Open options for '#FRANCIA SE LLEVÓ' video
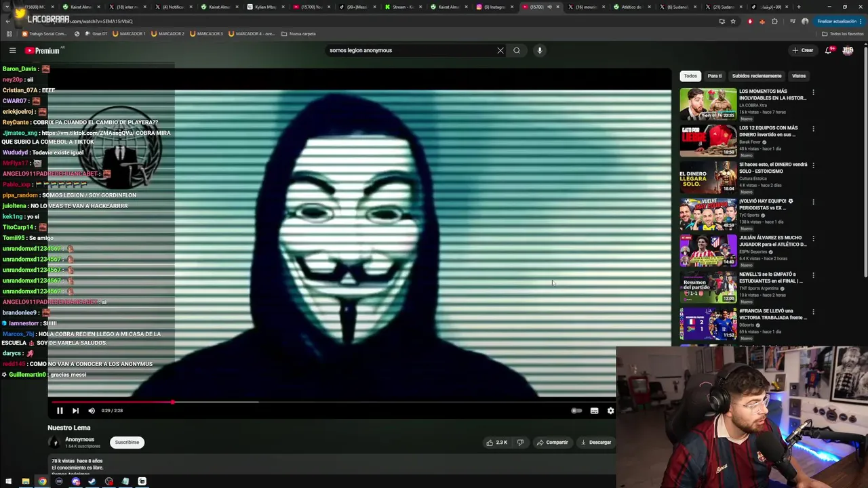 813,312
